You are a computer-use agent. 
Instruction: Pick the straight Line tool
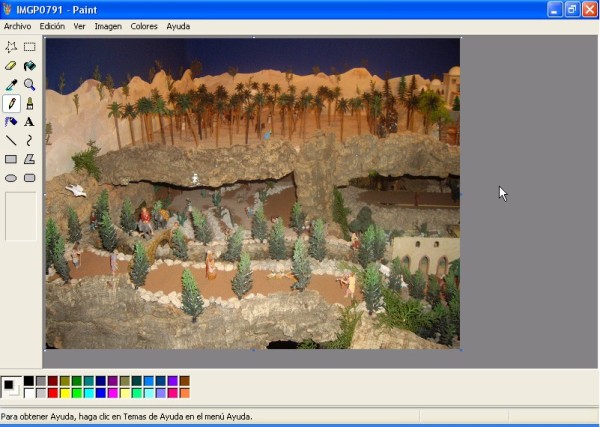(x=11, y=141)
